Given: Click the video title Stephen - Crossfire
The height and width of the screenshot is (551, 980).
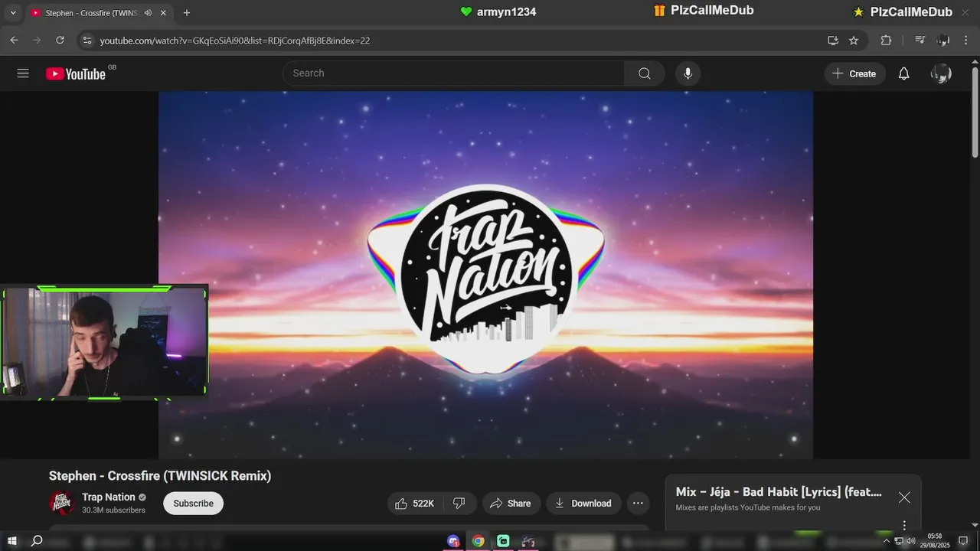Looking at the screenshot, I should [160, 475].
